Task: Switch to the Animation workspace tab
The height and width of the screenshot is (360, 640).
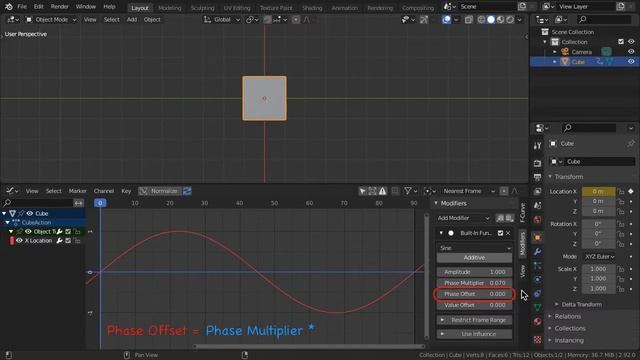Action: pos(344,8)
